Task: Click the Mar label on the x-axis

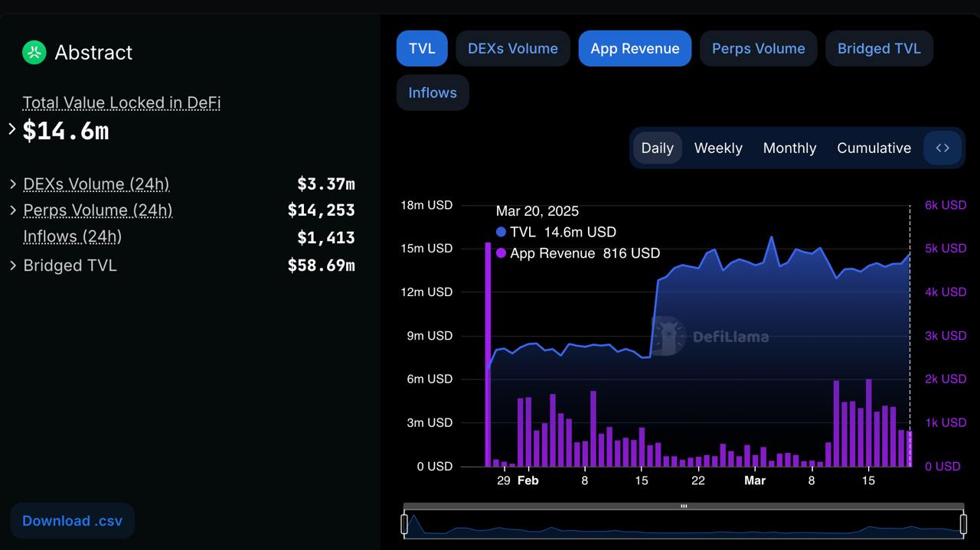Action: (x=755, y=480)
